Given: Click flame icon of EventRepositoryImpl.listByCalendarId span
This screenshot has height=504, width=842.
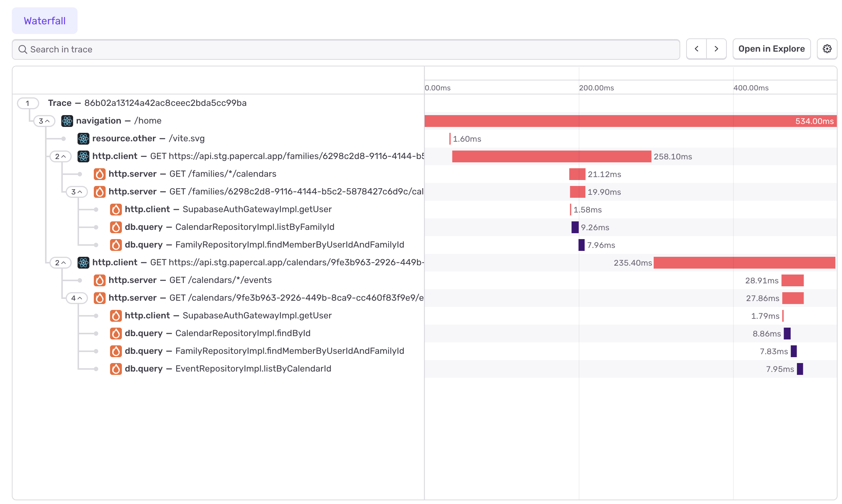Looking at the screenshot, I should tap(116, 369).
